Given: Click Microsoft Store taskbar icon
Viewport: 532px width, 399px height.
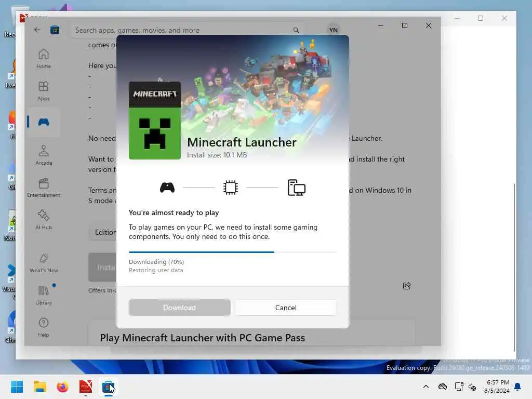Looking at the screenshot, I should [108, 387].
